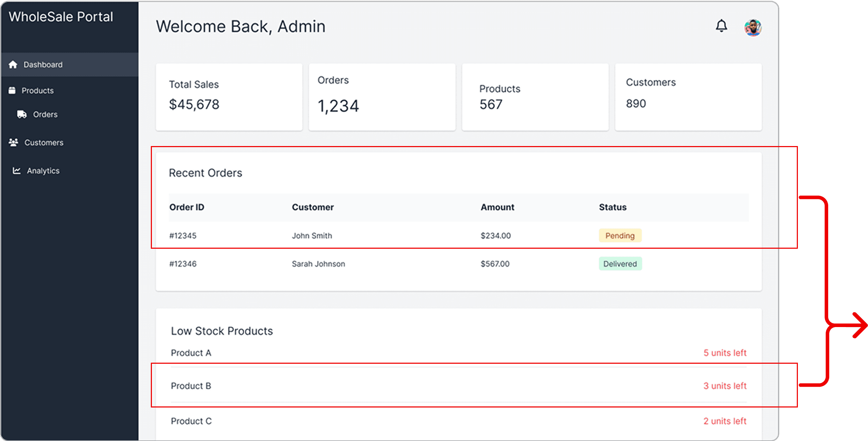Image resolution: width=868 pixels, height=441 pixels.
Task: Click the Customers 890 stat card
Action: tap(688, 97)
